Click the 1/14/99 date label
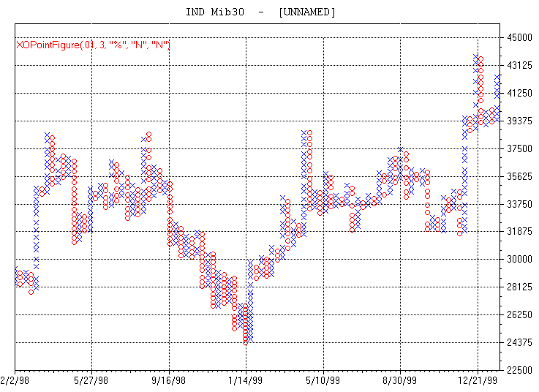Viewport: 539px width, 392px height. (246, 380)
